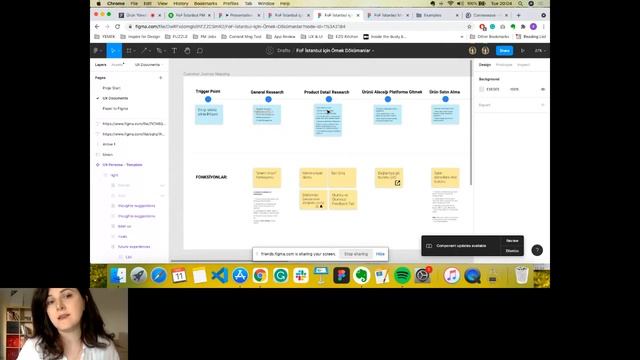Viewport: 640px width, 360px height.
Task: Click the Drafts breadcrumb
Action: [284, 51]
